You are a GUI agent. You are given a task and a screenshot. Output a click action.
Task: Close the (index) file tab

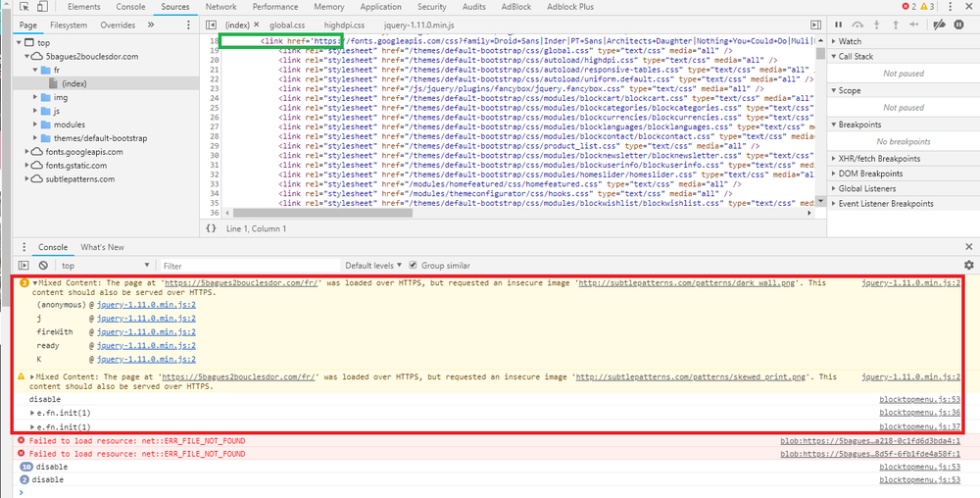click(256, 25)
